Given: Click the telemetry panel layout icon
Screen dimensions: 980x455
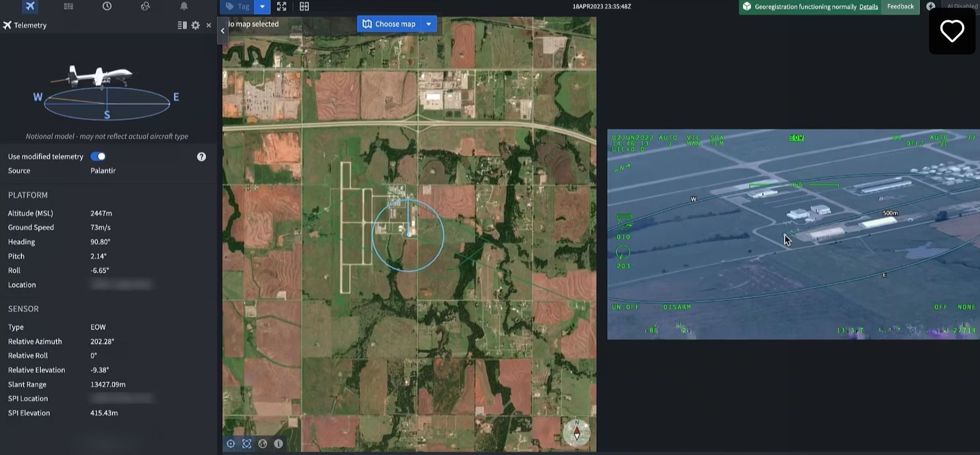Looking at the screenshot, I should pos(182,25).
